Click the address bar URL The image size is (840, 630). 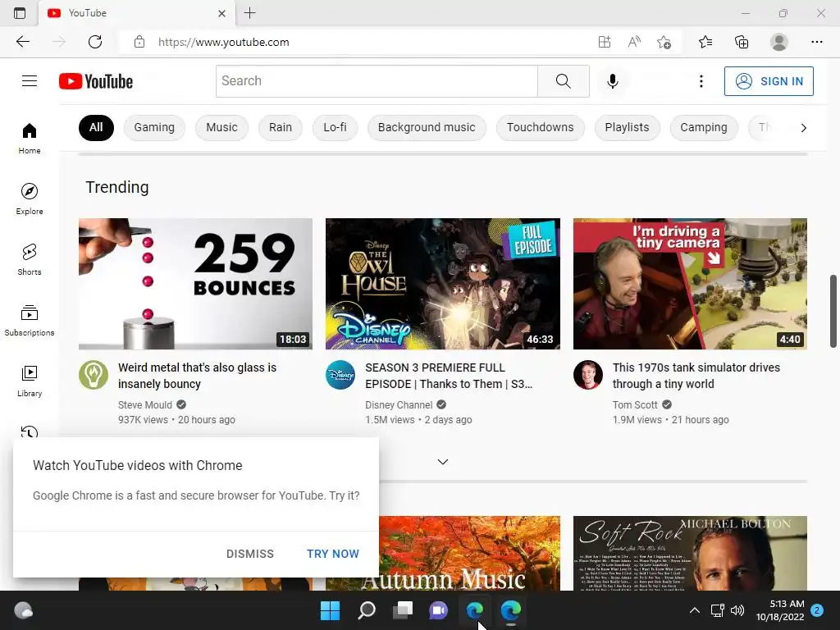(x=223, y=42)
